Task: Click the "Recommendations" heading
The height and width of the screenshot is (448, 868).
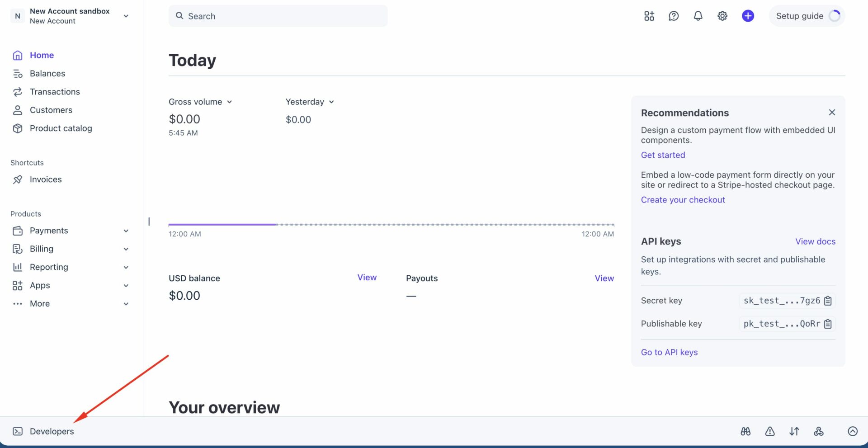Action: (685, 113)
